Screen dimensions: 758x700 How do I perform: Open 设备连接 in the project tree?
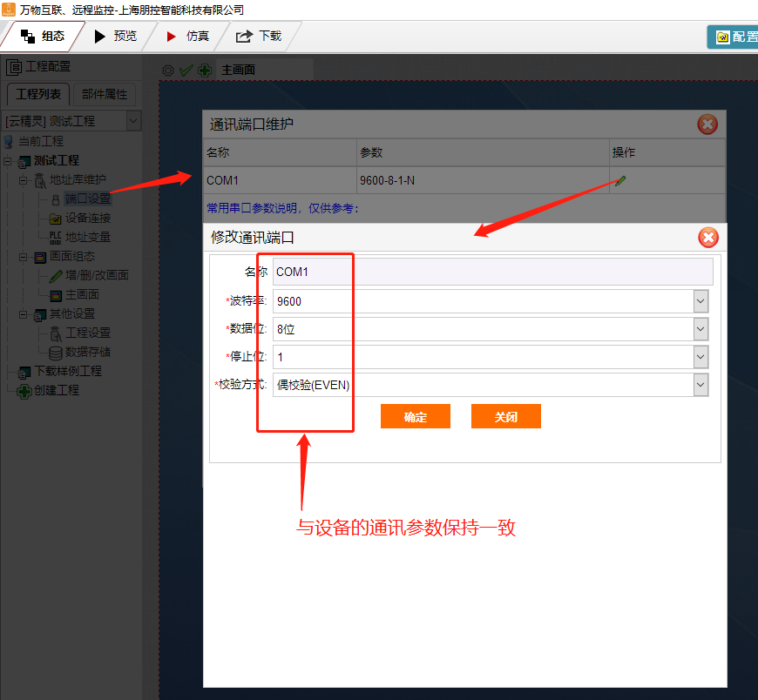click(x=87, y=218)
